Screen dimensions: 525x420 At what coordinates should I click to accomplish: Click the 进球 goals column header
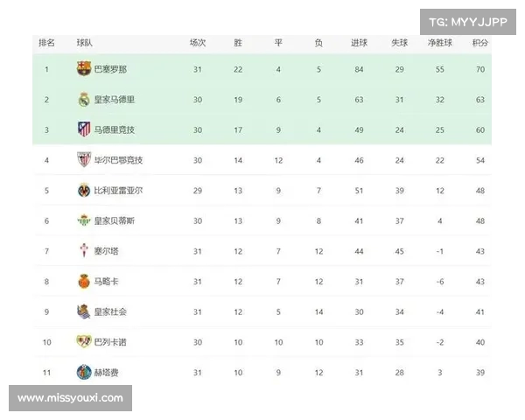[359, 43]
